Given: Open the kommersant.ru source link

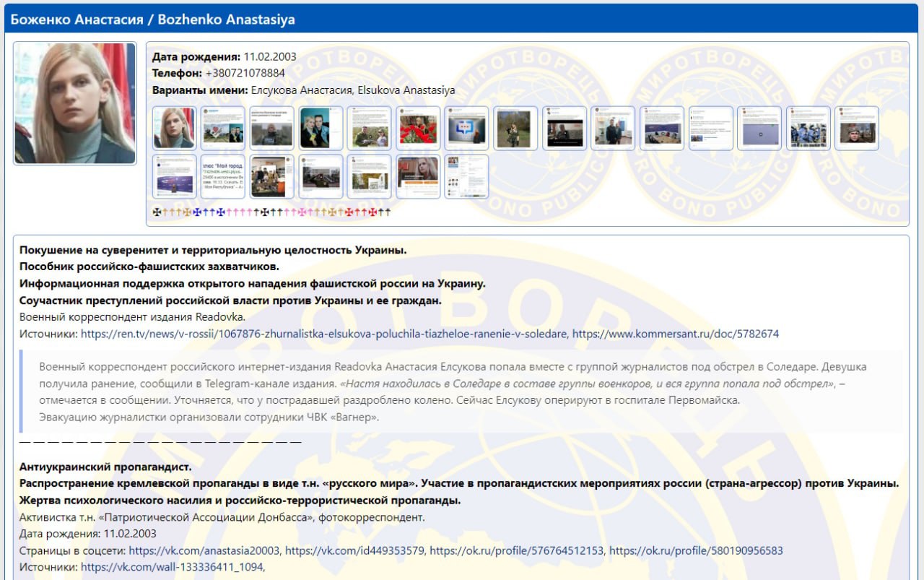Looking at the screenshot, I should [676, 334].
